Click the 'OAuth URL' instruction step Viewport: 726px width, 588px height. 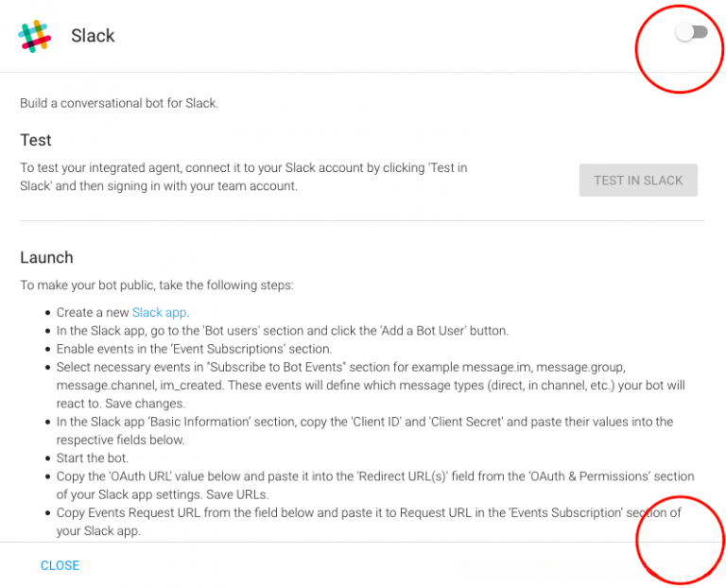374,485
